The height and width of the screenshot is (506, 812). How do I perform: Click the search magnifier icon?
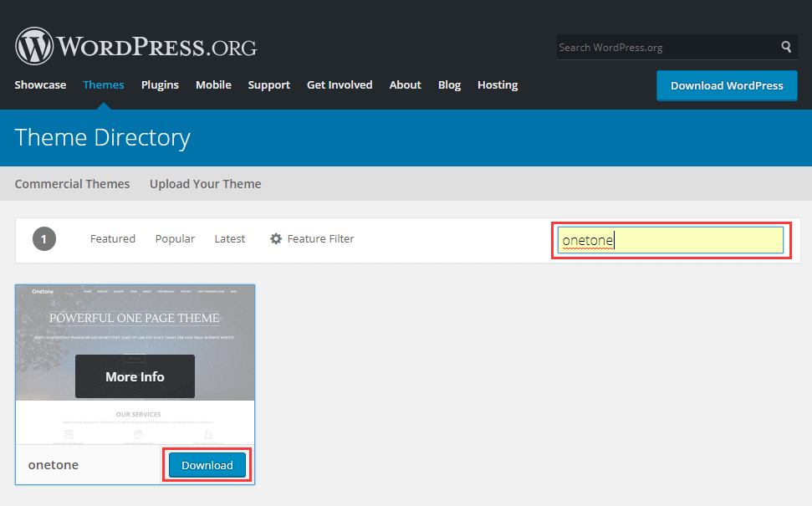pos(786,47)
